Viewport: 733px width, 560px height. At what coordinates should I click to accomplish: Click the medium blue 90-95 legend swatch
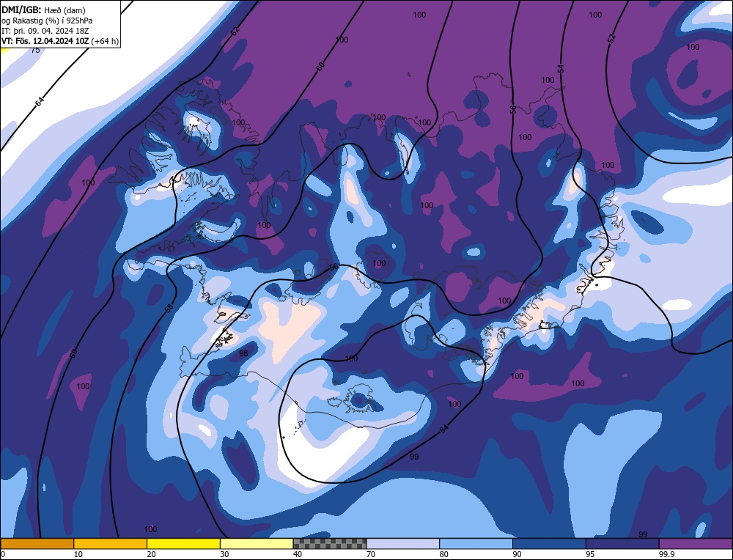point(549,543)
